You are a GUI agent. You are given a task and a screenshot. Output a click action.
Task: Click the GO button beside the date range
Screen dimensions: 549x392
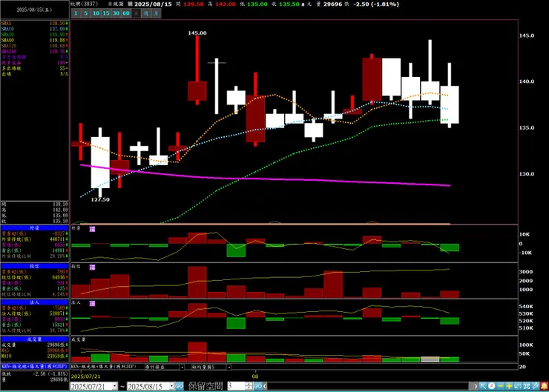[179, 386]
